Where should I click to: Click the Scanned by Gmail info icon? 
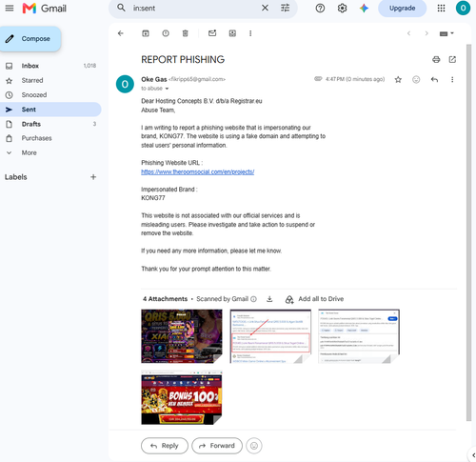pyautogui.click(x=253, y=299)
